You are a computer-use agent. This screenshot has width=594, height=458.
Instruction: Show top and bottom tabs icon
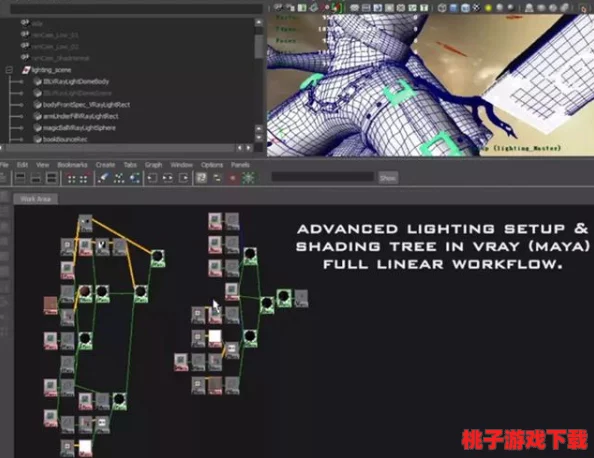[x=51, y=178]
